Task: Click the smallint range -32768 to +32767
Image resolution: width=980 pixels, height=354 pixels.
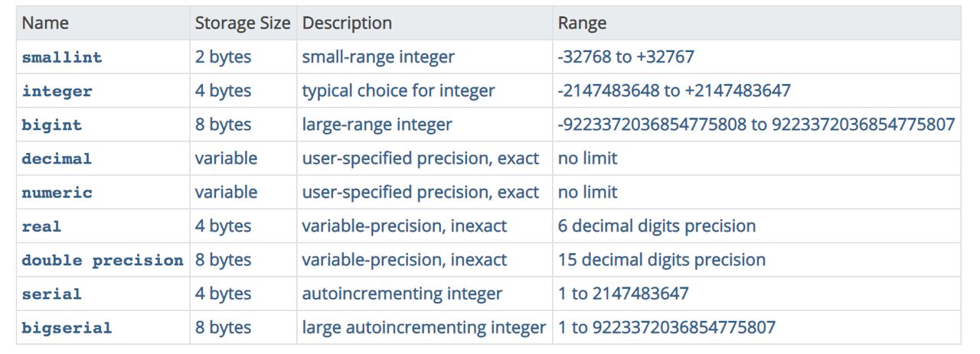Action: [x=626, y=57]
